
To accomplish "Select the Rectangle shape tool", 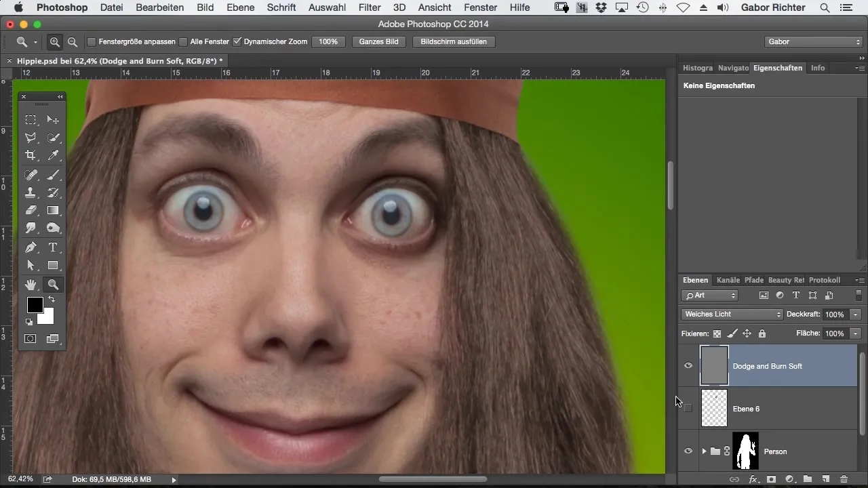I will coord(53,266).
